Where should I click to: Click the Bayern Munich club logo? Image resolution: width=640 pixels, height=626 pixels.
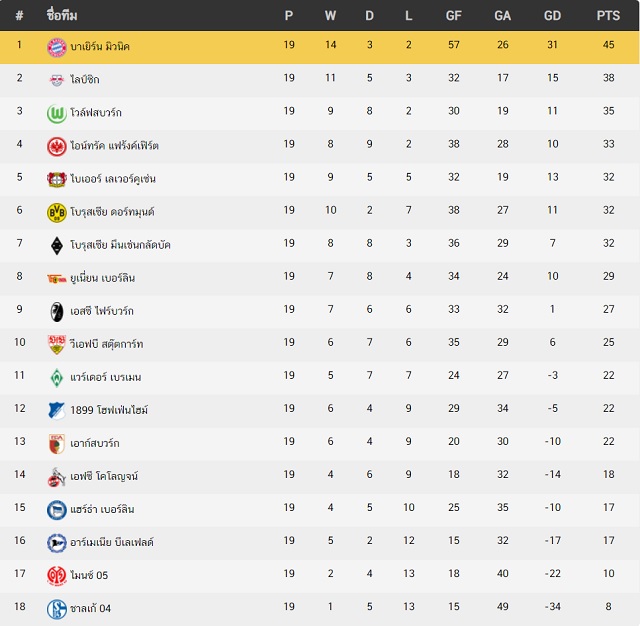[x=57, y=47]
